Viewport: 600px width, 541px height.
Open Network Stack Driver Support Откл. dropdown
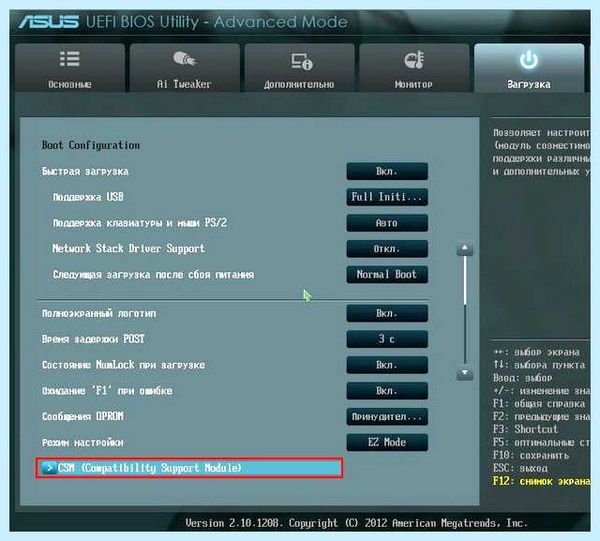[x=387, y=249]
